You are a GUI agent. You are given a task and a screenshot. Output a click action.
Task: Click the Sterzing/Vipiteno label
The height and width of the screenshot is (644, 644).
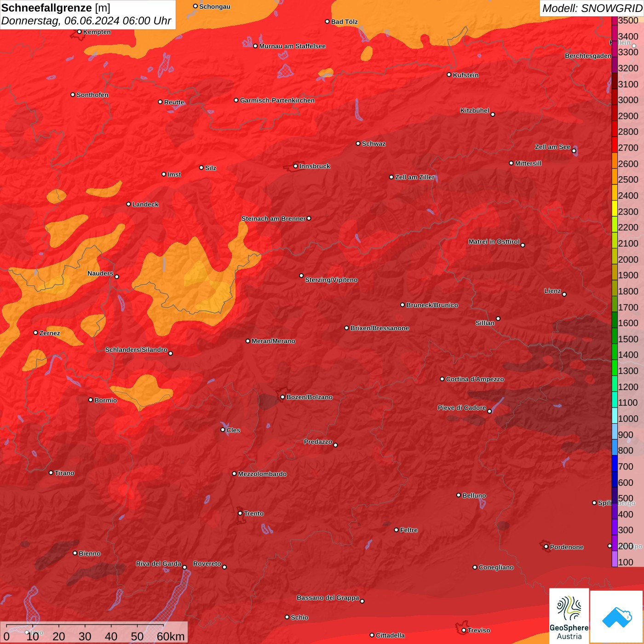pyautogui.click(x=331, y=280)
